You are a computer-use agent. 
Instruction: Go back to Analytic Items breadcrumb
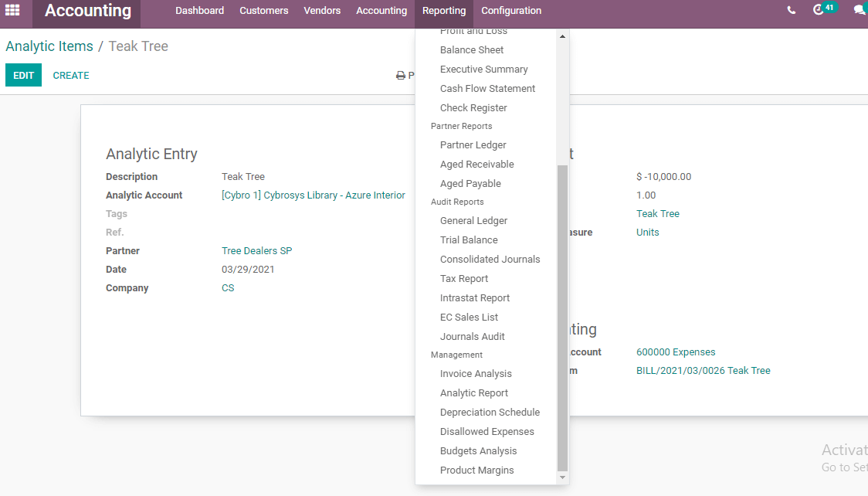click(x=49, y=46)
